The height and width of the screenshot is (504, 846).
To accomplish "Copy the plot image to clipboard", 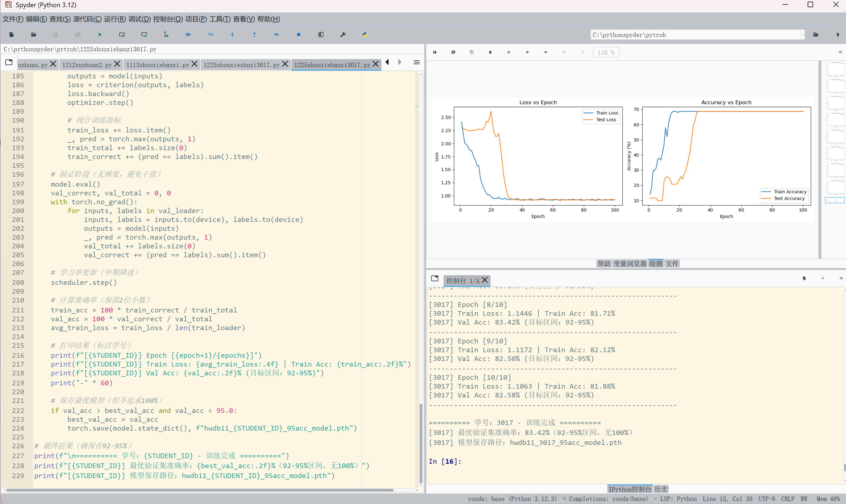I will click(471, 52).
